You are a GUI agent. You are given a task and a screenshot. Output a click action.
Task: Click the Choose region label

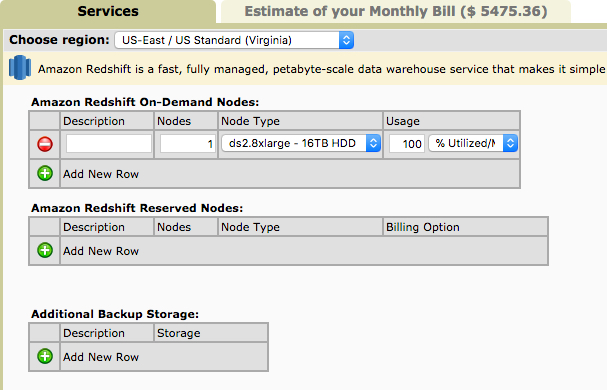(59, 40)
